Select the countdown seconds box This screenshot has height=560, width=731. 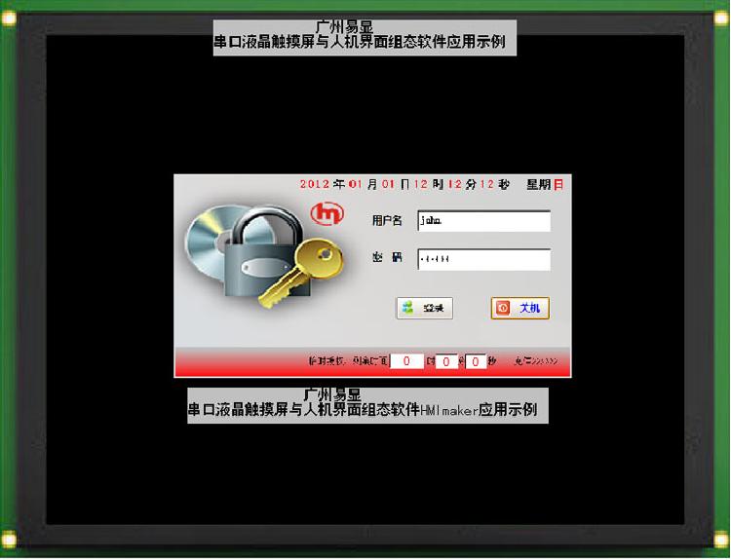coord(476,361)
